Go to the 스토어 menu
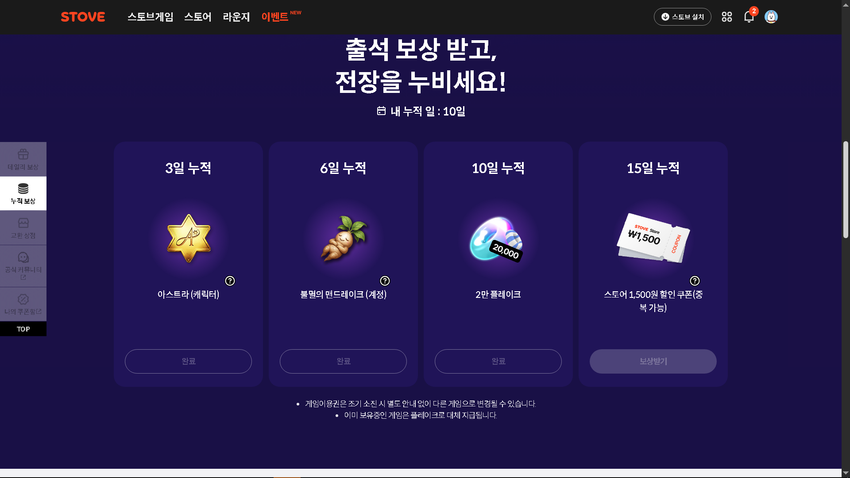Image resolution: width=850 pixels, height=478 pixels. click(197, 17)
